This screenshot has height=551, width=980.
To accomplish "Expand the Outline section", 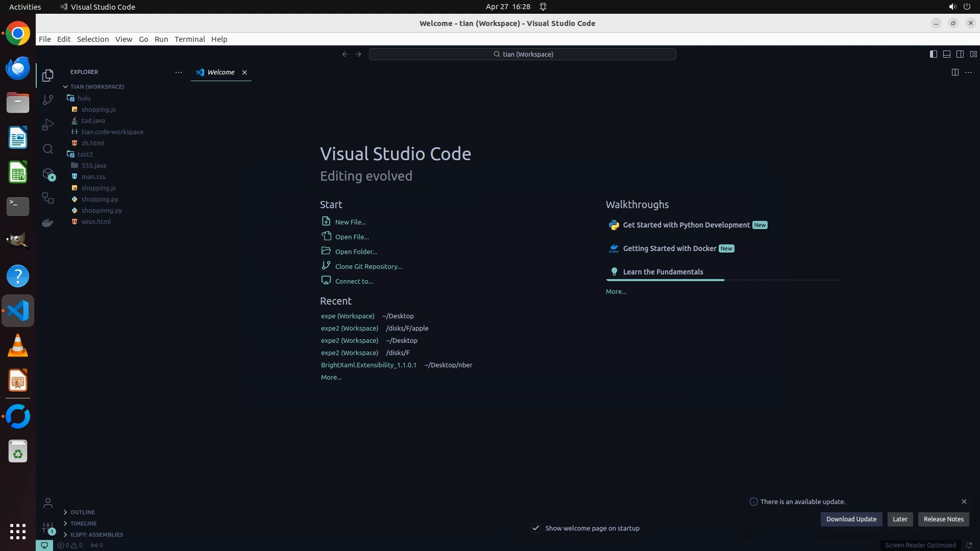I will click(82, 512).
